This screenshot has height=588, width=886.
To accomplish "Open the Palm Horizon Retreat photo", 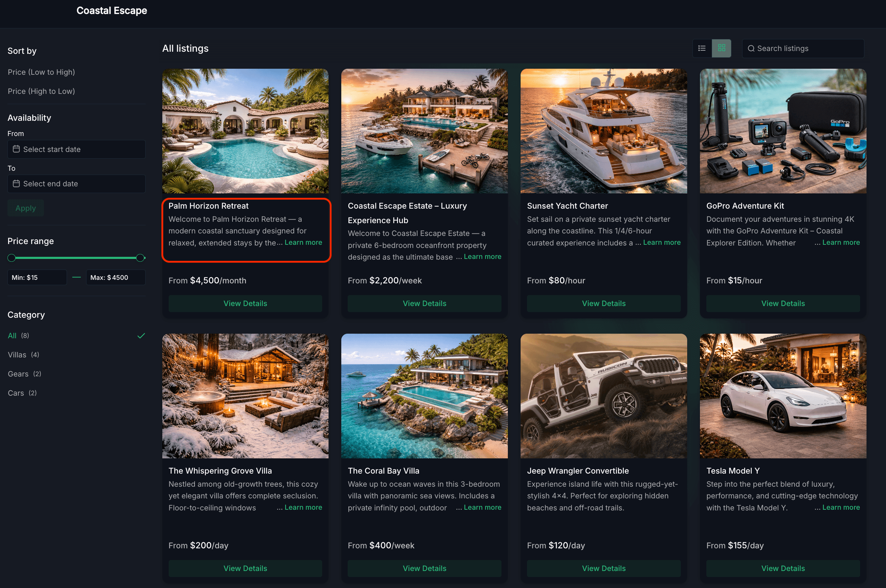I will (x=245, y=131).
